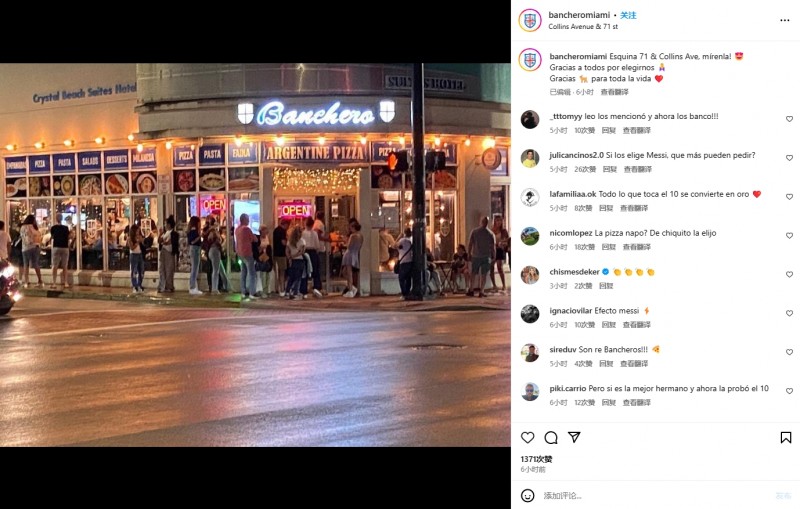View 1371 likes count
Screen dimensions: 800x509
point(536,459)
